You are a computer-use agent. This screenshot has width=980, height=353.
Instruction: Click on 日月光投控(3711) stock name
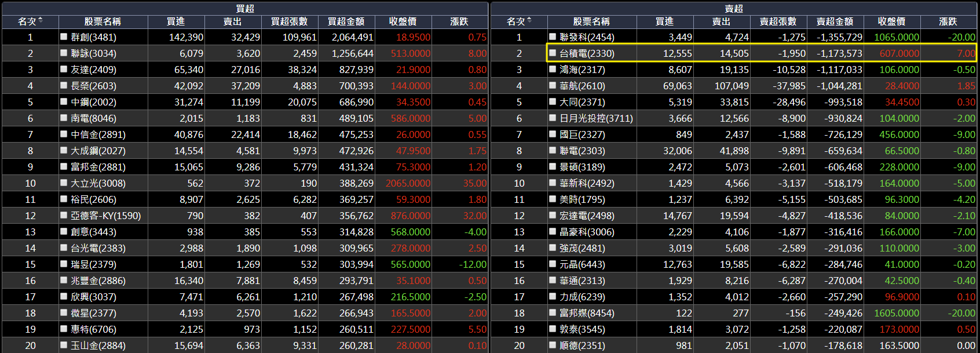(596, 118)
